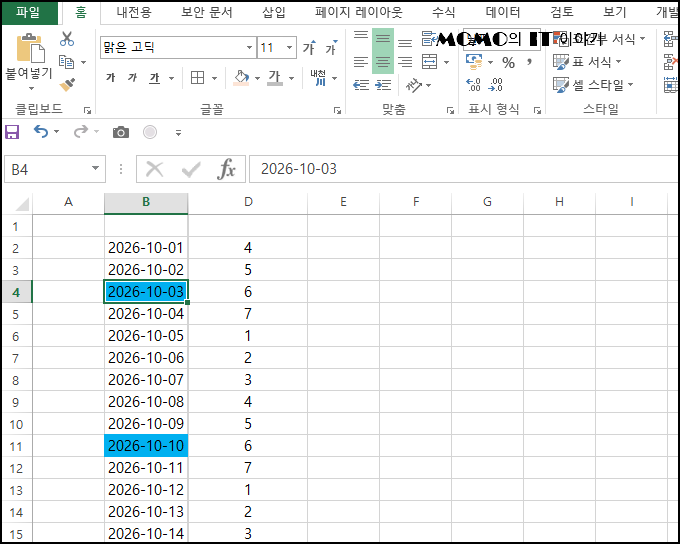Open font name dropdown
The height and width of the screenshot is (544, 680).
click(249, 47)
